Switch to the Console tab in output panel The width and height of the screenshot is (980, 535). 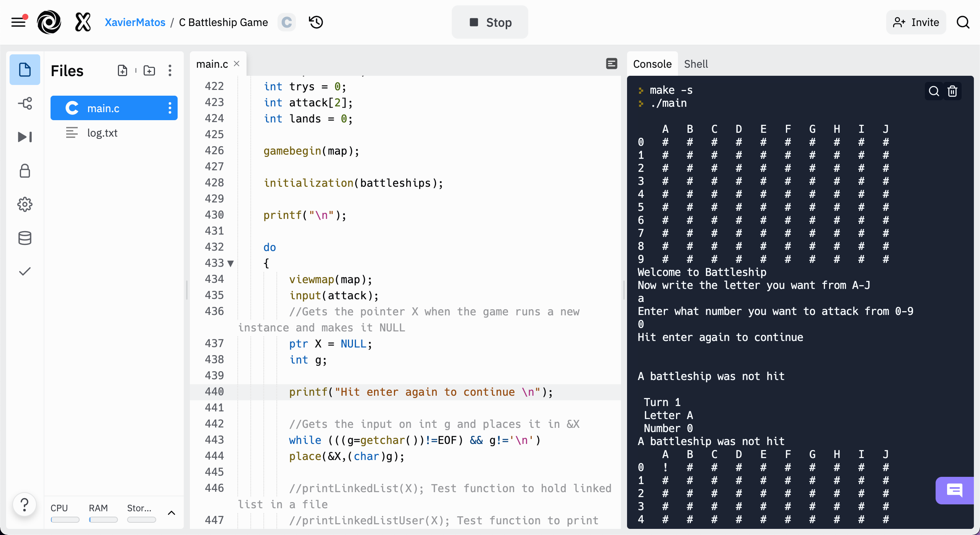tap(652, 63)
